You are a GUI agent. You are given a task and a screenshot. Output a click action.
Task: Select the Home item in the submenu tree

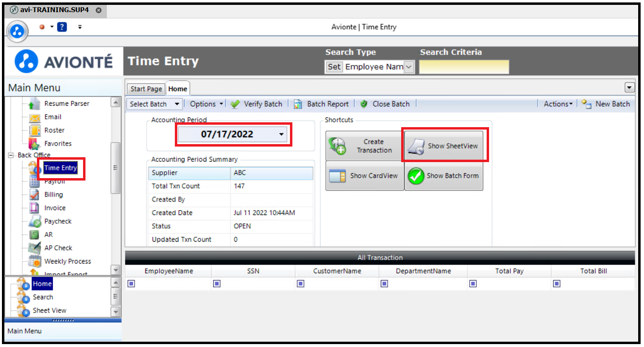42,284
